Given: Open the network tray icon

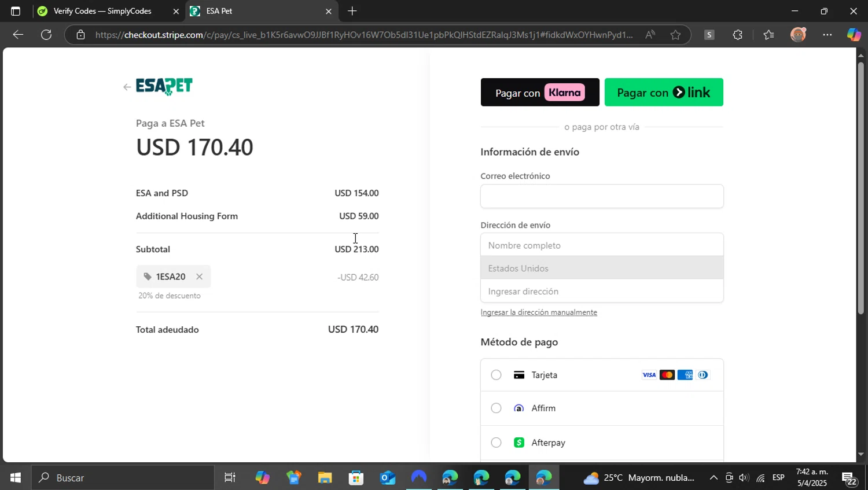Looking at the screenshot, I should click(x=760, y=478).
